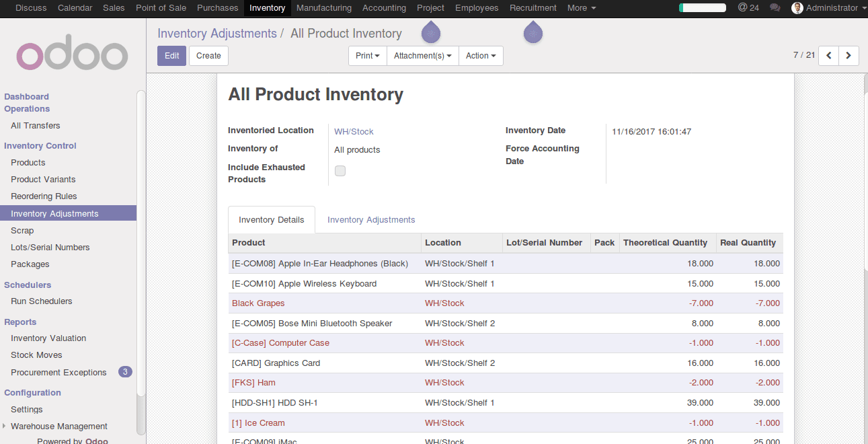Open the Accounting menu
868x444 pixels.
[384, 8]
